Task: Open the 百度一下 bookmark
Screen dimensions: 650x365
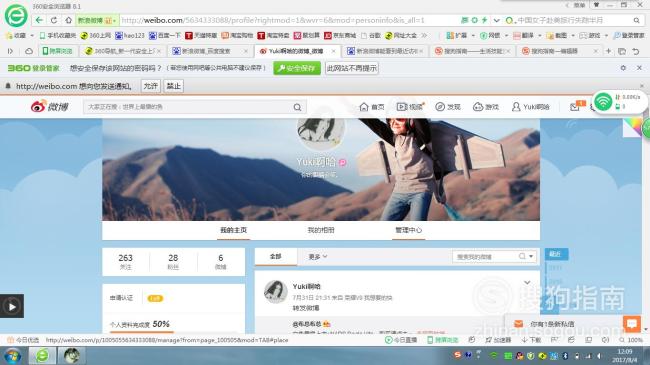Action: pos(165,36)
